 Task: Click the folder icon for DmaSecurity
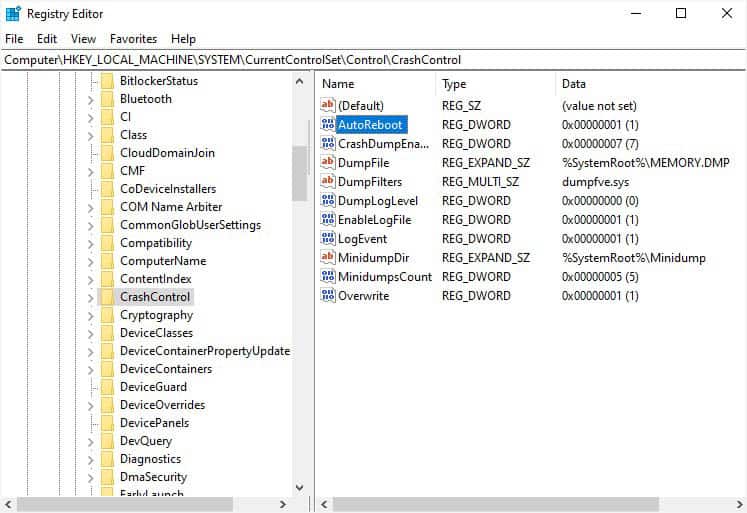108,477
